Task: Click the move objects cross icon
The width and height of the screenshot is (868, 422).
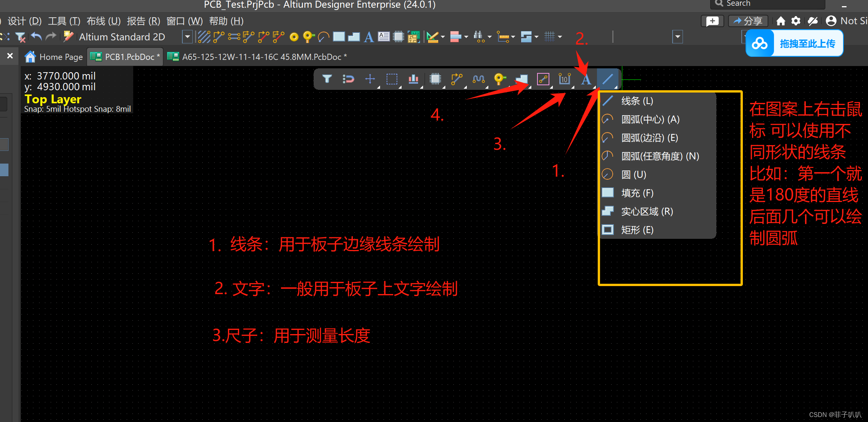Action: coord(370,79)
